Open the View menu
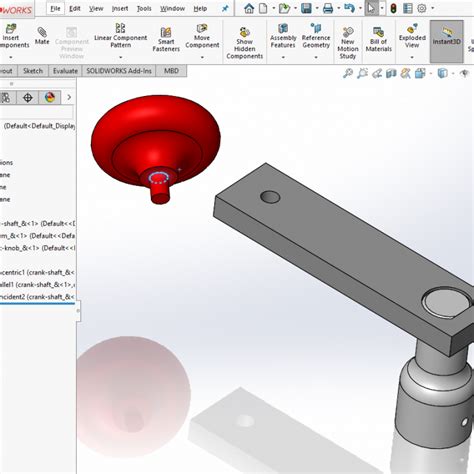Screen dimensions: 474x474 pyautogui.click(x=96, y=9)
